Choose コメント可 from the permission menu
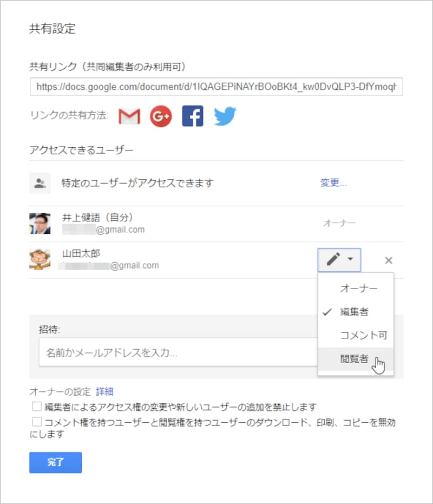Image resolution: width=433 pixels, height=504 pixels. 363,335
